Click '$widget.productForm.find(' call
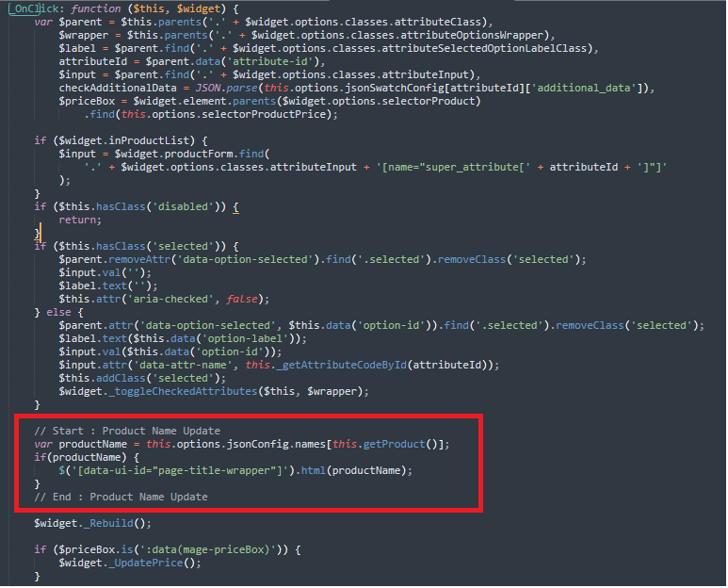728x588 pixels. tap(192, 154)
